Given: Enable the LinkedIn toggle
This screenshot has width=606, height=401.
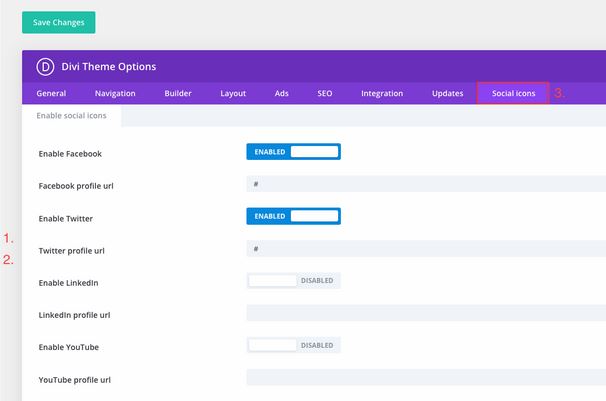Looking at the screenshot, I should [293, 280].
